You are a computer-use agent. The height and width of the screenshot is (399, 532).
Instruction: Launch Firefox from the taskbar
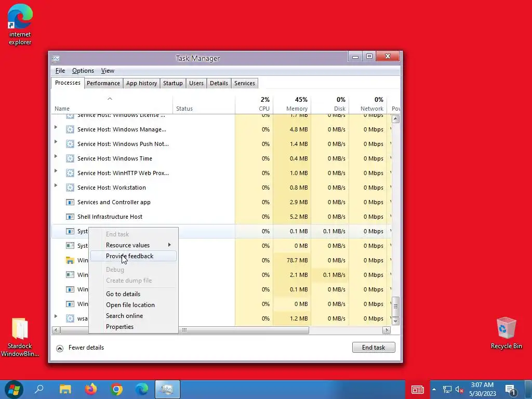point(91,389)
